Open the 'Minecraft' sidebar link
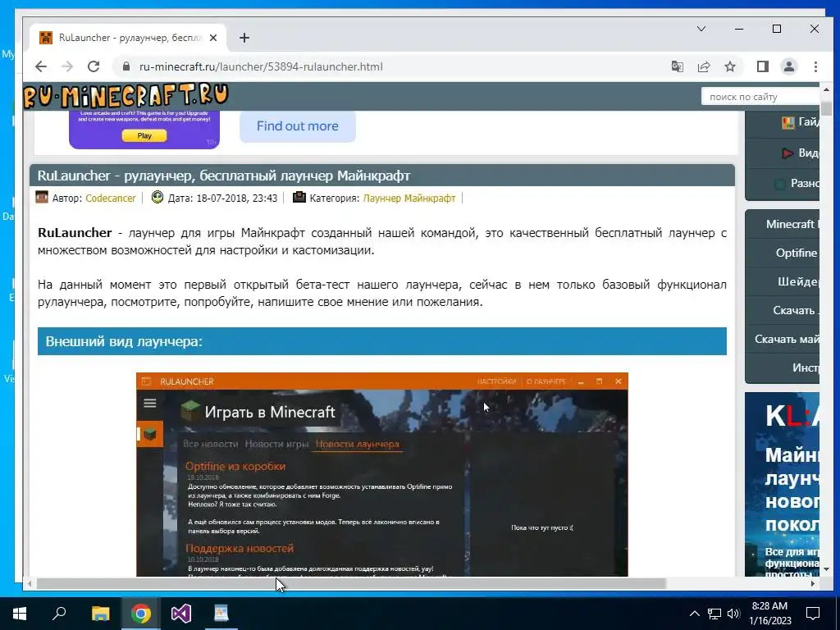Viewport: 840px width, 630px height. (x=783, y=224)
